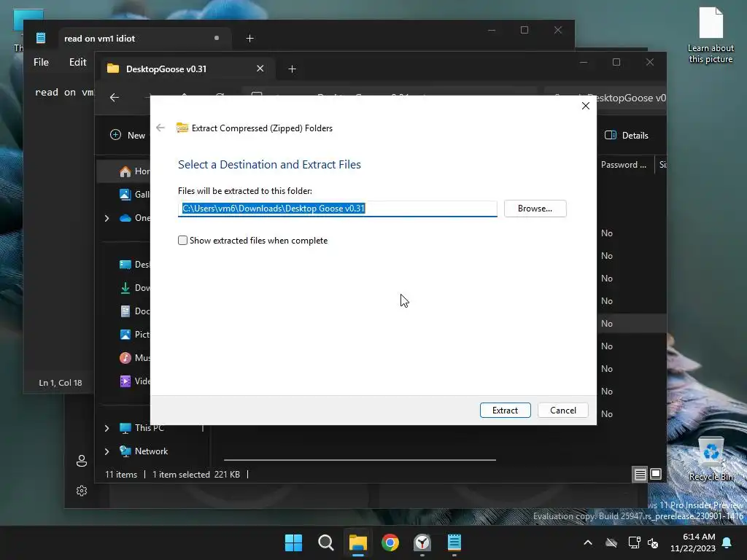Open the Documents quick access folder
The width and height of the screenshot is (747, 560).
coord(134,311)
